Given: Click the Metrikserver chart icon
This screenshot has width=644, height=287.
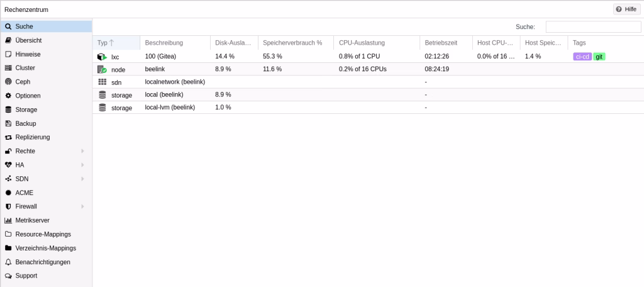Looking at the screenshot, I should (x=8, y=220).
